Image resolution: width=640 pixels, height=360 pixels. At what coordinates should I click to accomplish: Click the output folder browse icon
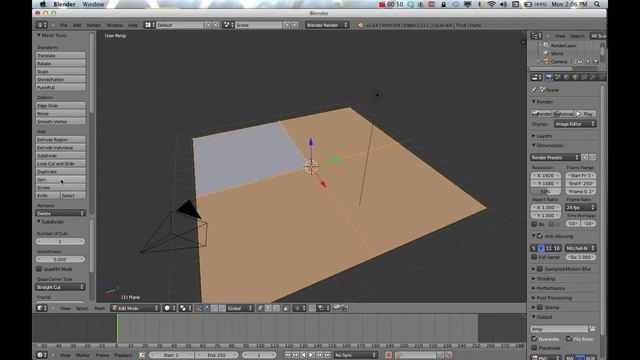[592, 329]
